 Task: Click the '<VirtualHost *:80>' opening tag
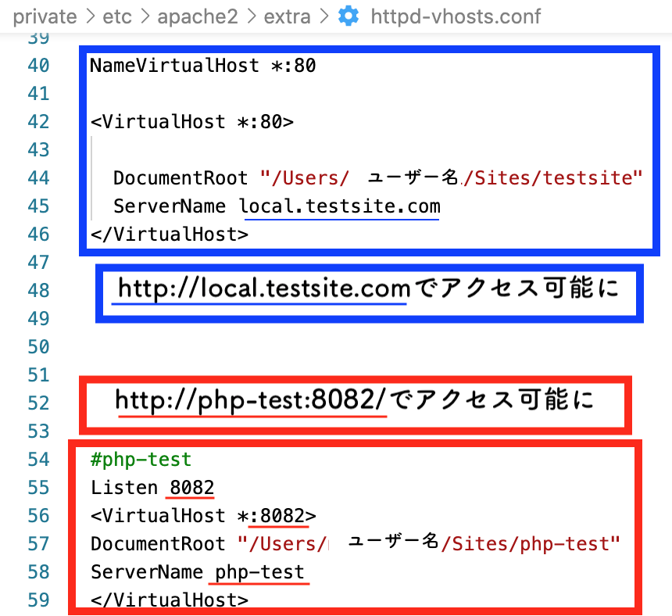pos(192,122)
